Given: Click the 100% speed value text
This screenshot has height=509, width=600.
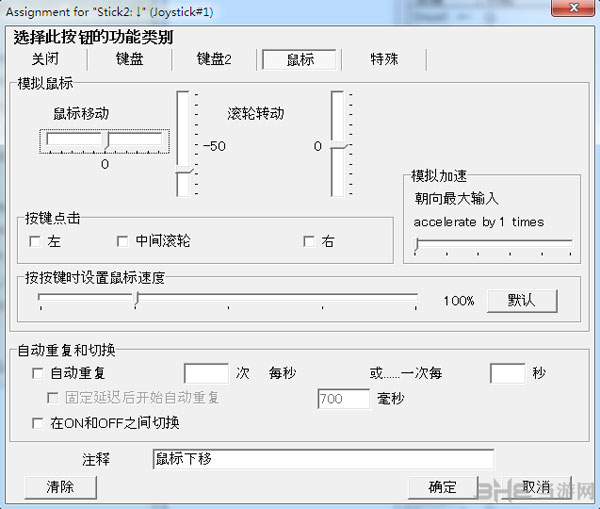Looking at the screenshot, I should tap(458, 301).
